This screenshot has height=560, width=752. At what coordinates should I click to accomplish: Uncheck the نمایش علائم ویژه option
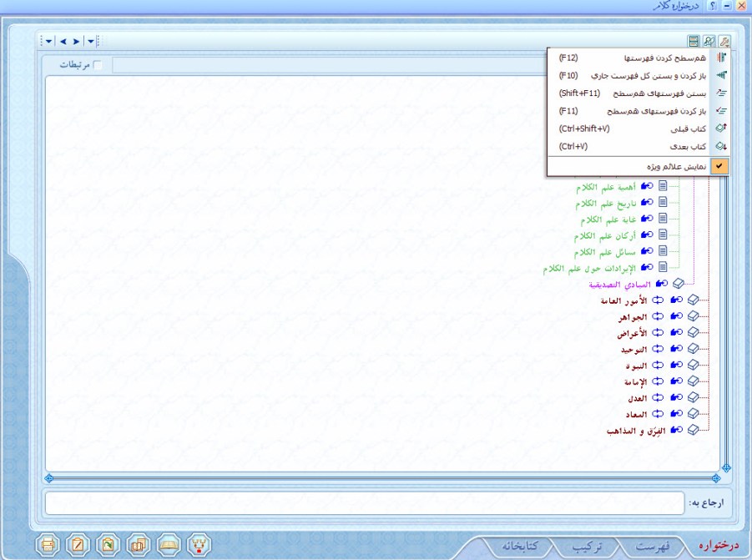pos(638,166)
